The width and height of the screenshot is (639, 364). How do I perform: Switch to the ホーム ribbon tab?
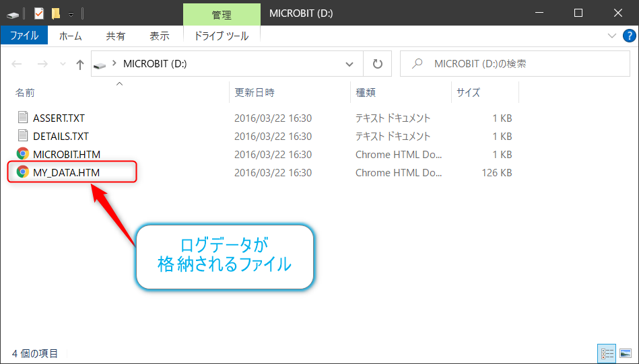[70, 36]
